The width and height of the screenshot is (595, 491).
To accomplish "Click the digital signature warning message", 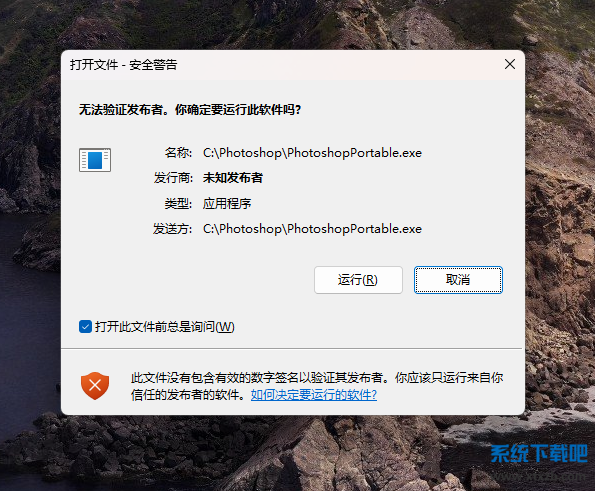I will 317,386.
